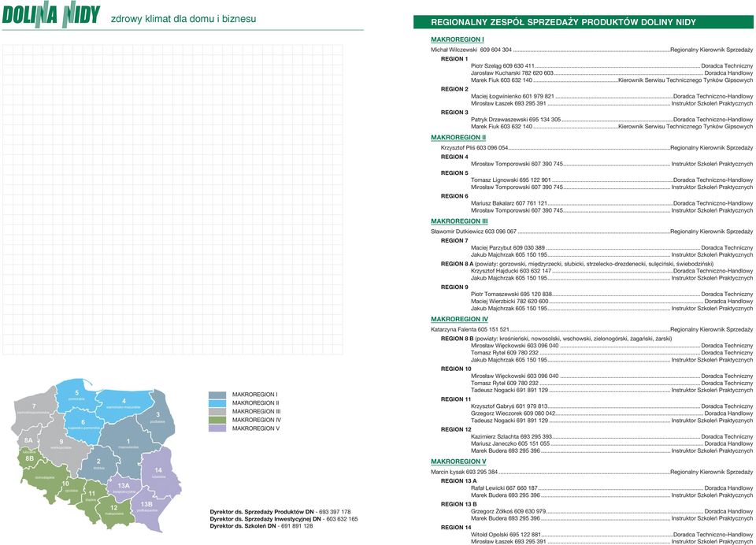Select region 13B podkarpackie on the map

pyautogui.click(x=146, y=506)
